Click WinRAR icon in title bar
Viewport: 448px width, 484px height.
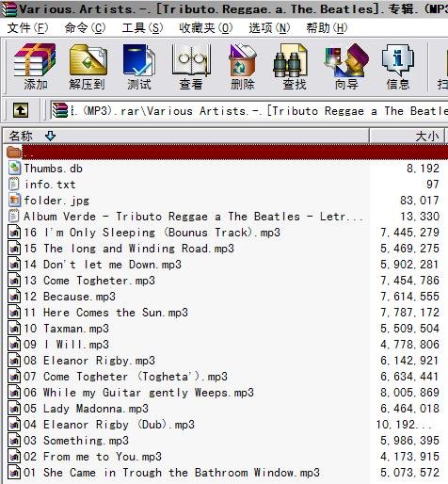(8, 8)
